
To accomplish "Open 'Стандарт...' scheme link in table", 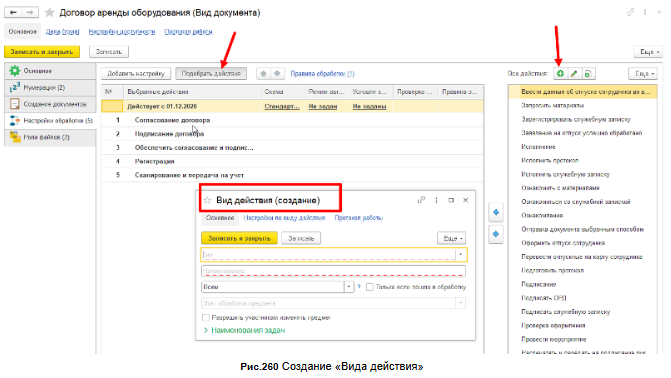I will (282, 106).
